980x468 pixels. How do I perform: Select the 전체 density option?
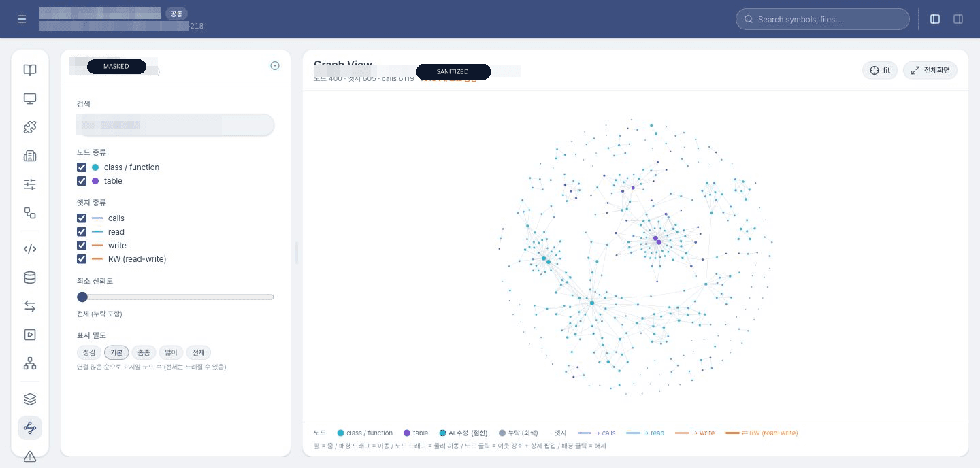click(x=198, y=352)
